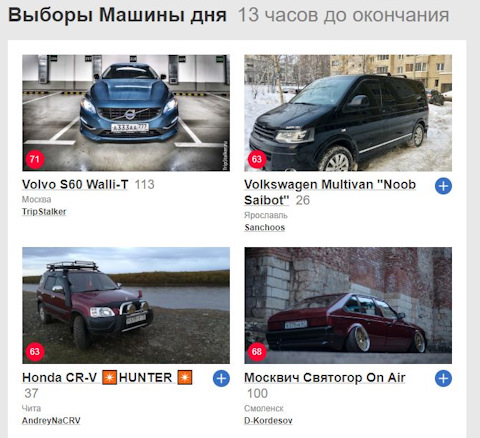Image resolution: width=480 pixels, height=438 pixels.
Task: Open black Volkswagen Multivan photo
Action: coord(348,113)
